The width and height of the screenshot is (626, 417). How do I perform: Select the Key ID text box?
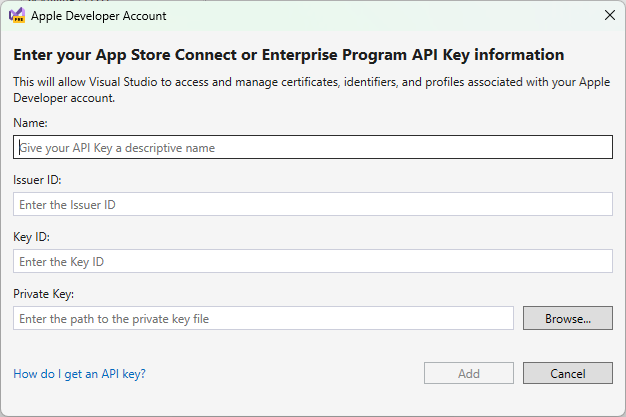(x=313, y=261)
